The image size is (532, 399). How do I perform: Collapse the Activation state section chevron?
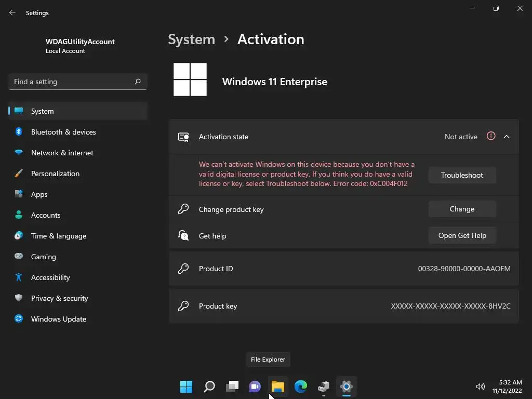point(507,137)
